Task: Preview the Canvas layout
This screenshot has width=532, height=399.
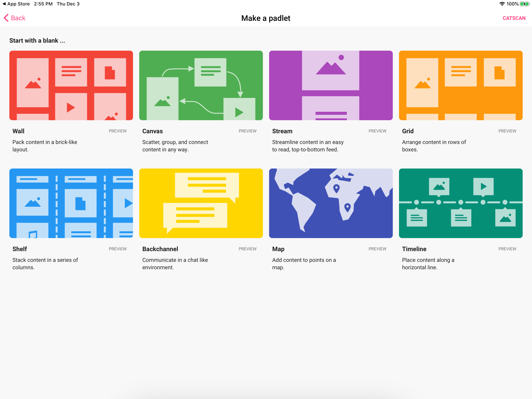Action: click(x=248, y=131)
